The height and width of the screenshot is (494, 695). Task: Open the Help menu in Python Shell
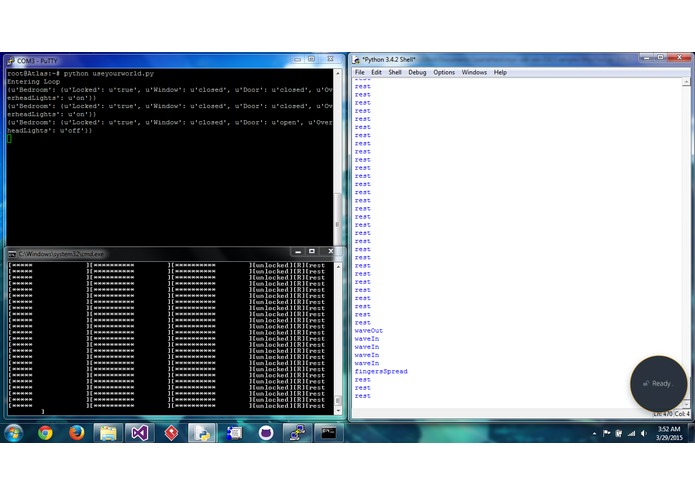pyautogui.click(x=500, y=72)
